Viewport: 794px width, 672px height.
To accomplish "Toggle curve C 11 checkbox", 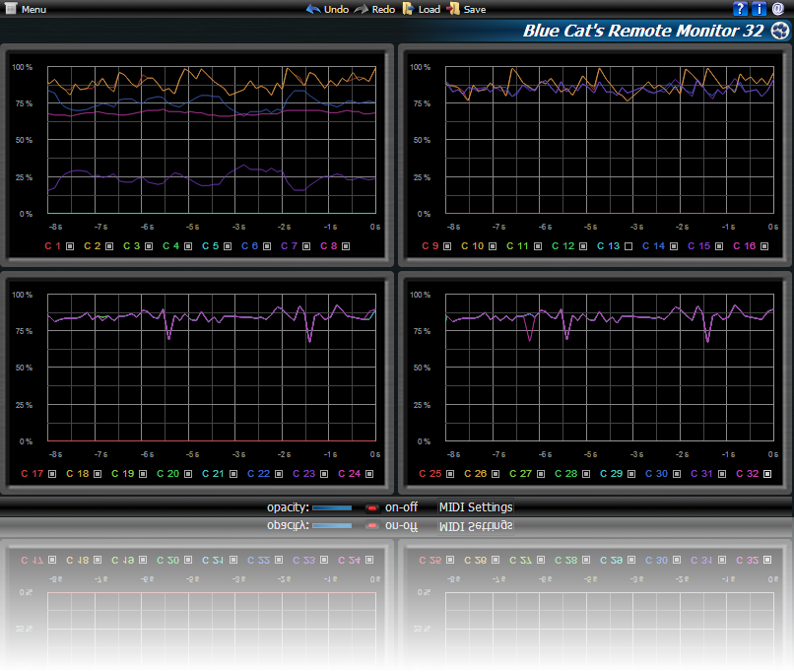I will pyautogui.click(x=538, y=246).
